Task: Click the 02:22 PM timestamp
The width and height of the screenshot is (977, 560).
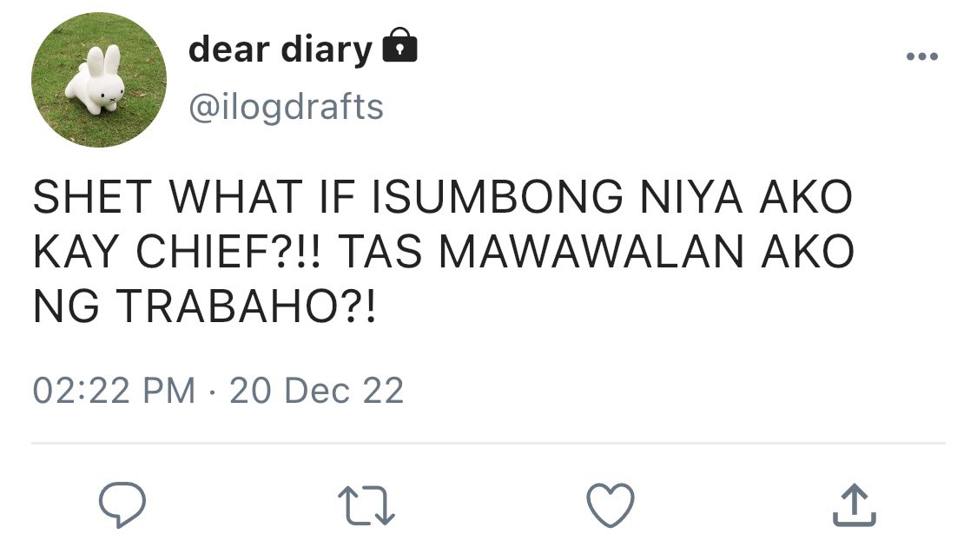Action: point(114,391)
